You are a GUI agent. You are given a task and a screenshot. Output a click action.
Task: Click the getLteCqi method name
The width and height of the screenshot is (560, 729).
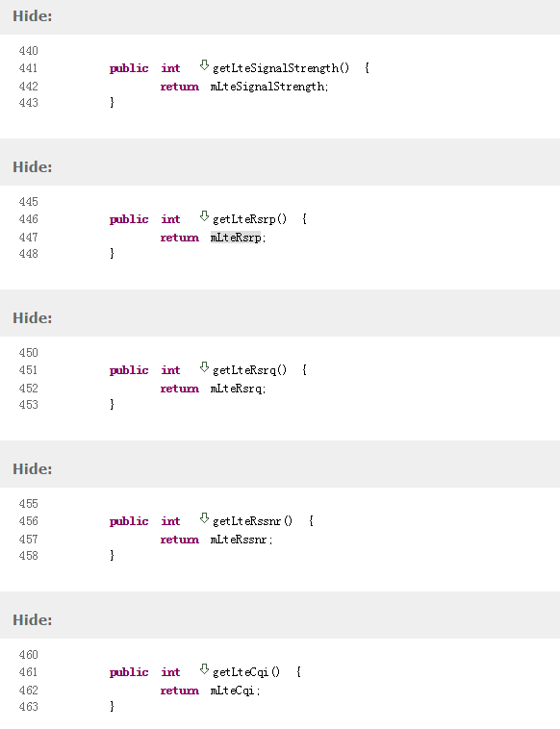tap(246, 673)
